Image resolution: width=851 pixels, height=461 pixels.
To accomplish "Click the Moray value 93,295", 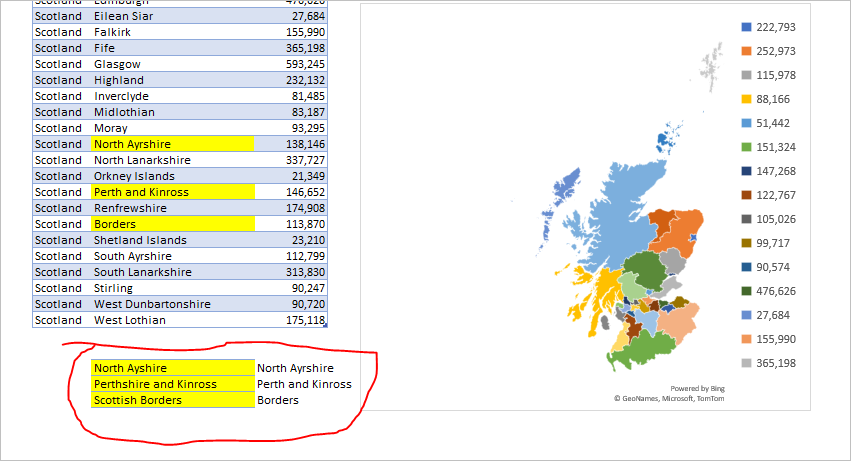I will pos(308,128).
